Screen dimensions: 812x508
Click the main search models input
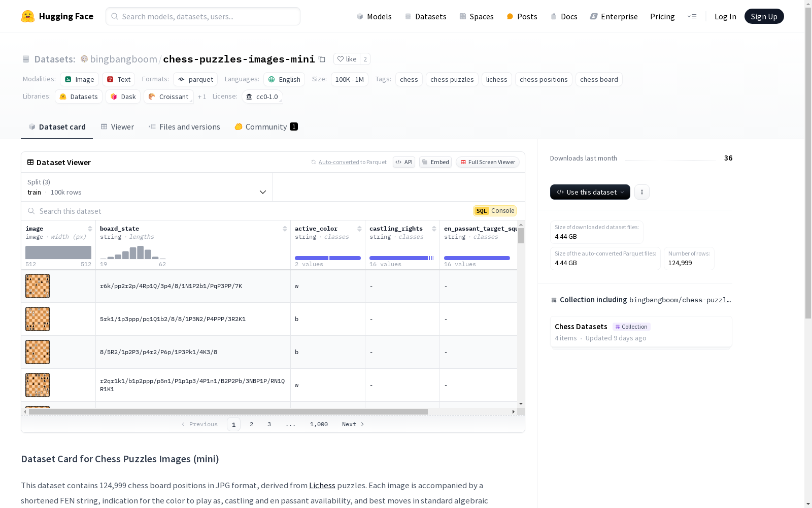(x=203, y=16)
